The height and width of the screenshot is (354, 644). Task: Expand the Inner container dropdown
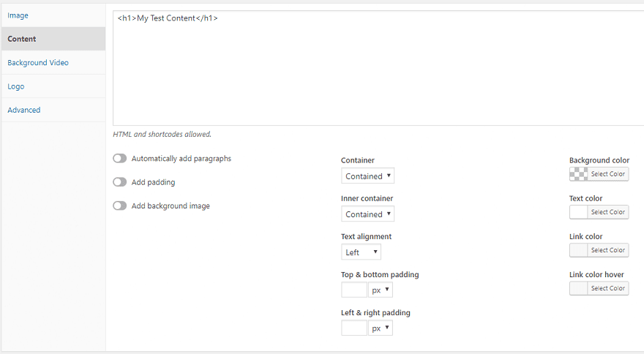367,214
